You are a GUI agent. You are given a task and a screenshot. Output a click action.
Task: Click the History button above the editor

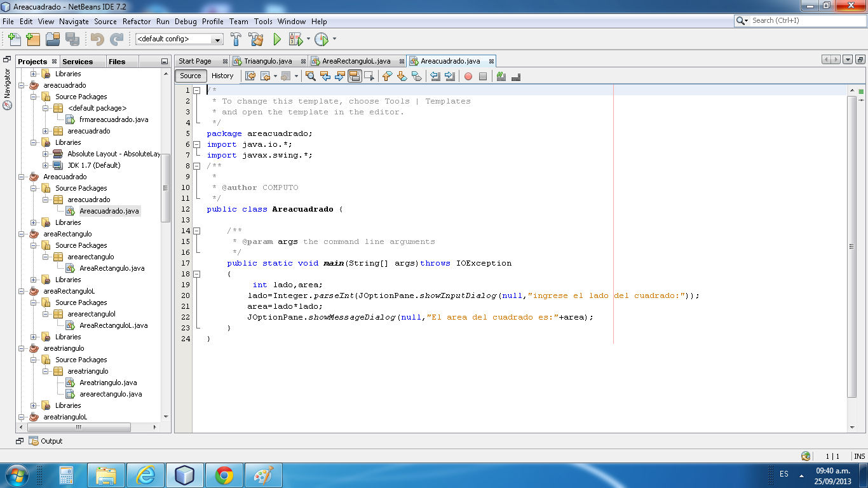tap(223, 76)
